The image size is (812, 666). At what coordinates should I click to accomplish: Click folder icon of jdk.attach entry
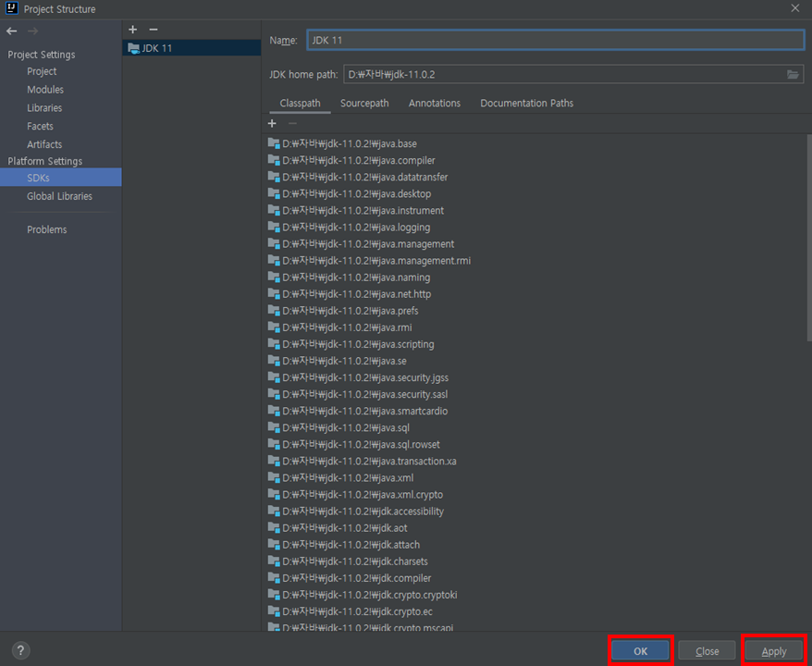274,544
